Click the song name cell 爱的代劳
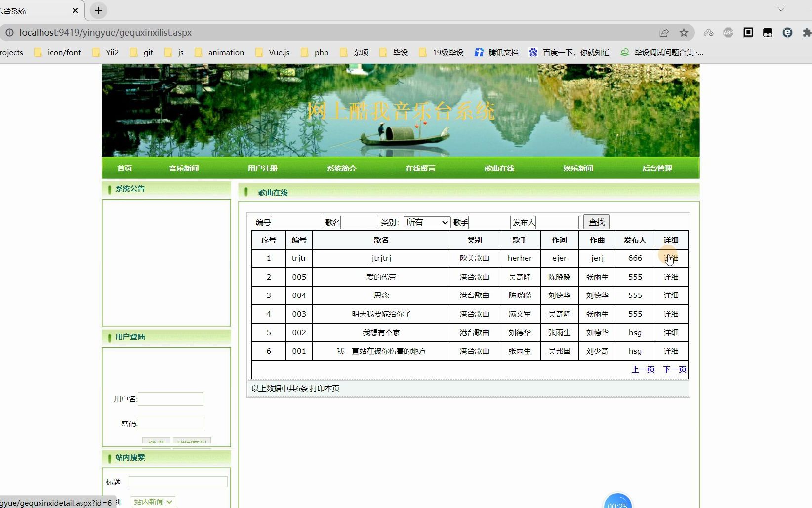The height and width of the screenshot is (508, 812). tap(381, 277)
